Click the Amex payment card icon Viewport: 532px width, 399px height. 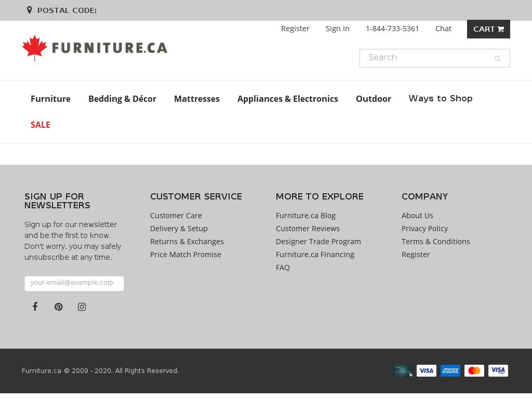click(x=450, y=370)
